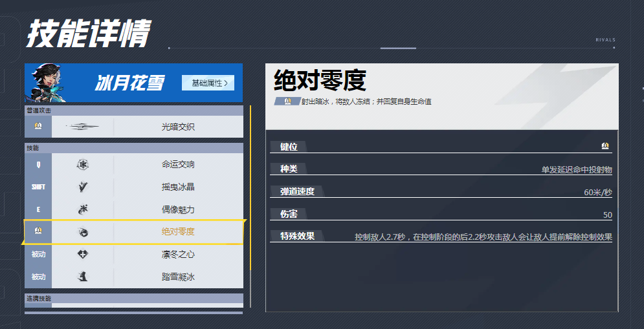Select the 凛冬之心 passive icon
The height and width of the screenshot is (329, 644).
tap(83, 255)
